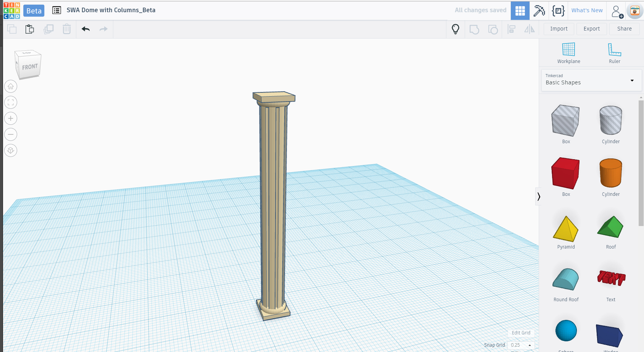This screenshot has width=644, height=352.
Task: Click the Home view button
Action: 11,86
